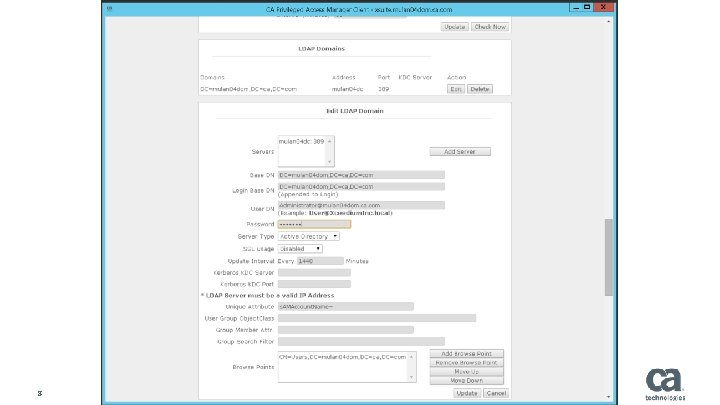Screen dimensions: 720x405
Task: Maximize the Privileged Access Manager window
Action: pyautogui.click(x=587, y=7)
